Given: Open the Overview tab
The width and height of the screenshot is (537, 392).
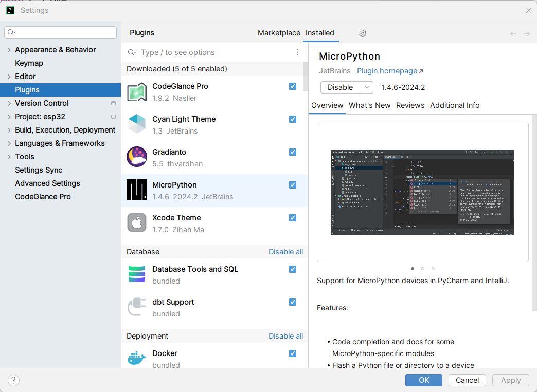Looking at the screenshot, I should [327, 105].
